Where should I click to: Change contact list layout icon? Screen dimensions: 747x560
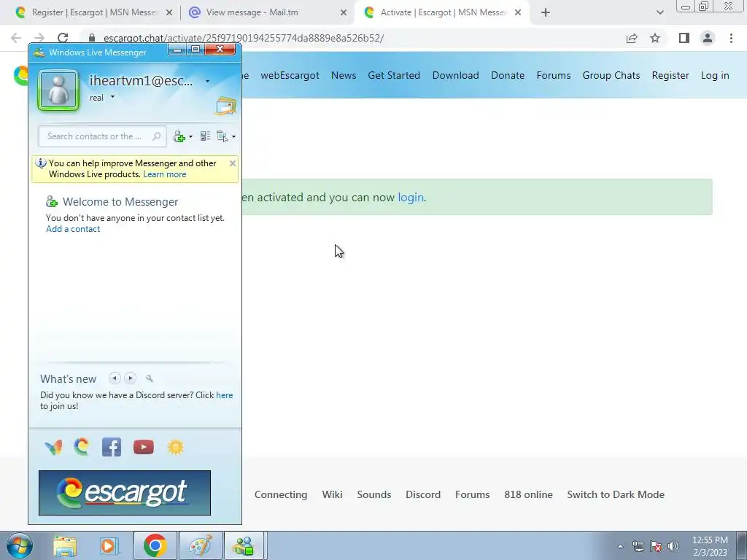point(205,136)
